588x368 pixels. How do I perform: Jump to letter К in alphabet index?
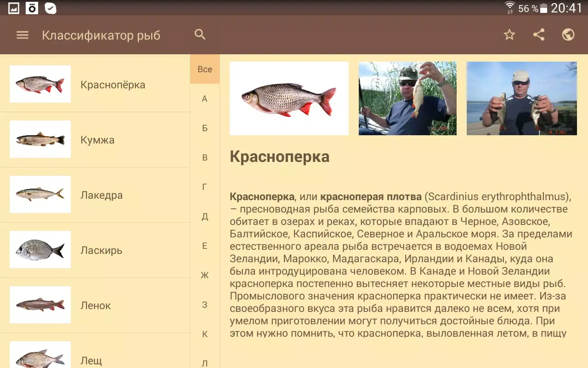pos(205,334)
